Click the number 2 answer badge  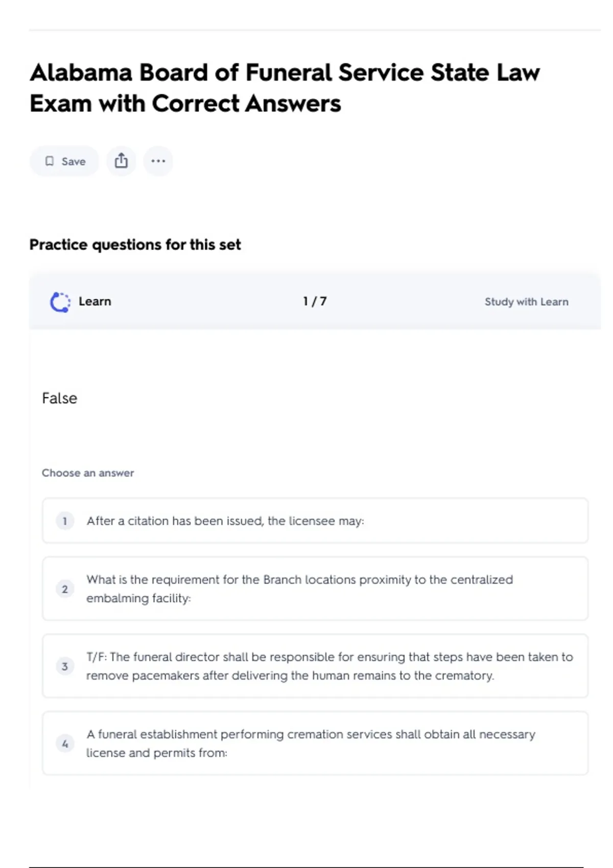[x=65, y=589]
